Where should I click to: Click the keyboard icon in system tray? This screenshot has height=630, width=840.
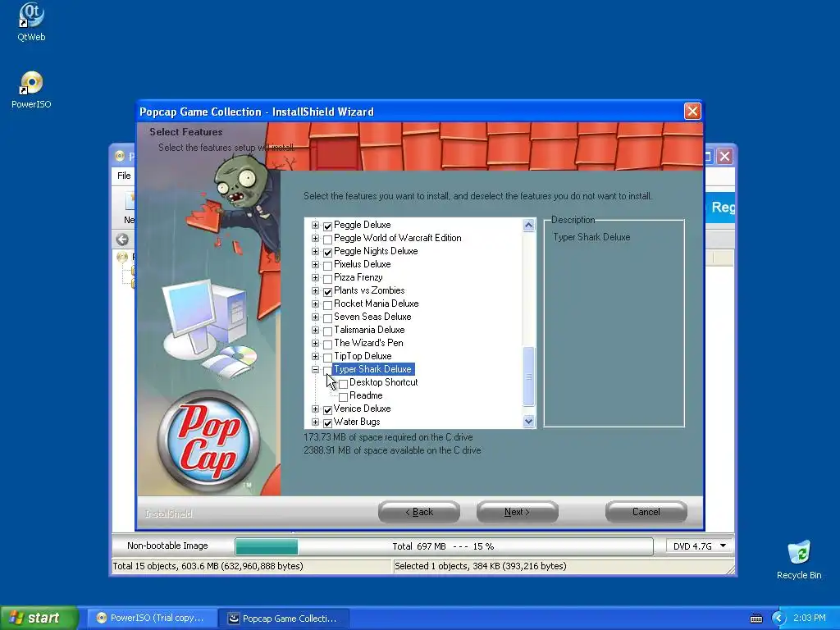pos(756,619)
